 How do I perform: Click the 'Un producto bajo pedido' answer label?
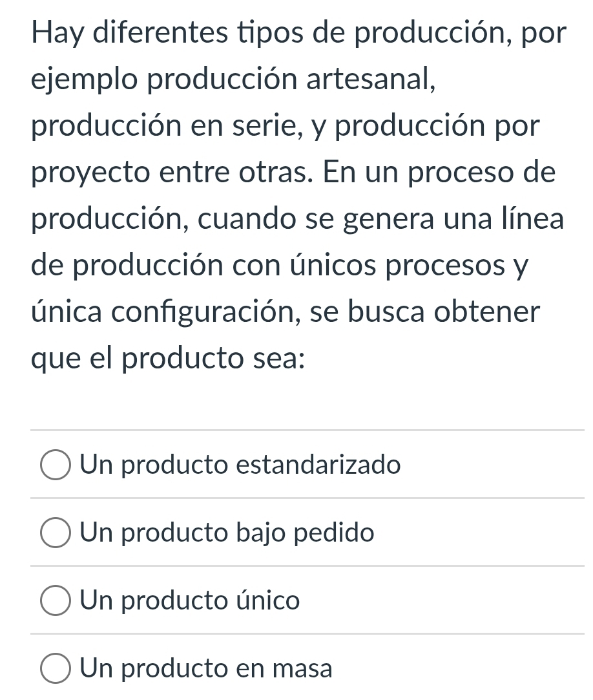click(227, 533)
